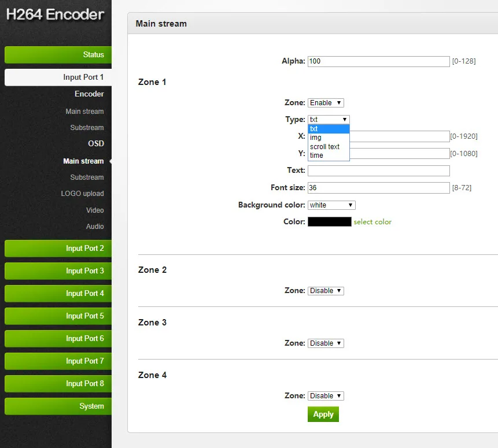Choose time option in the Type list

[329, 155]
